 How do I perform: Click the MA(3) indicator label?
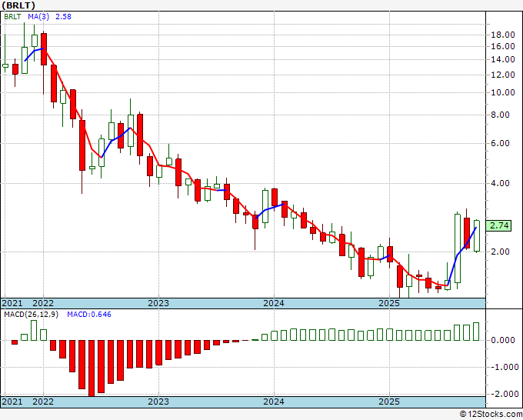click(x=38, y=17)
